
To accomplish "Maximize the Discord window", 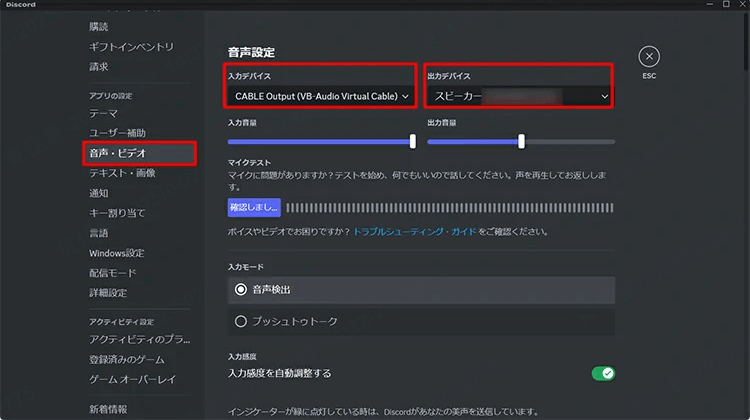I will (726, 4).
